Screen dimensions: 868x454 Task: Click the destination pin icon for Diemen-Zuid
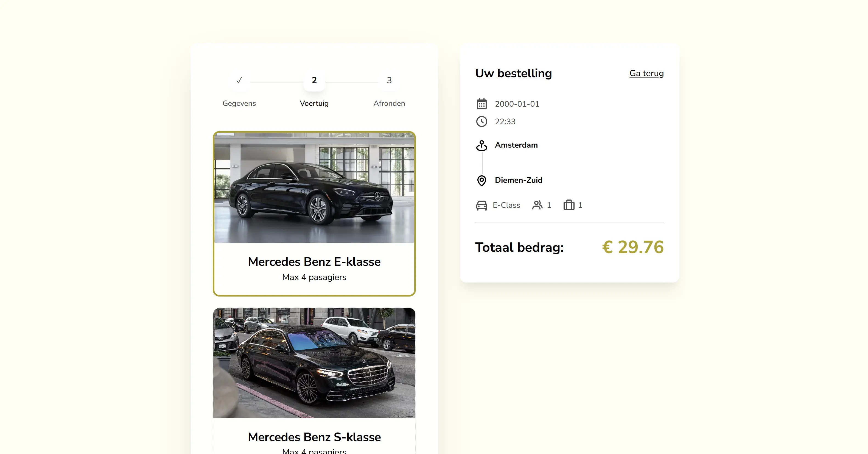[482, 181]
